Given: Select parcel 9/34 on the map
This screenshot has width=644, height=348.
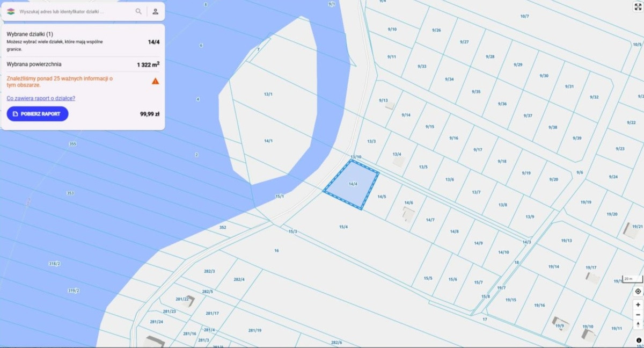Looking at the screenshot, I should 449,79.
